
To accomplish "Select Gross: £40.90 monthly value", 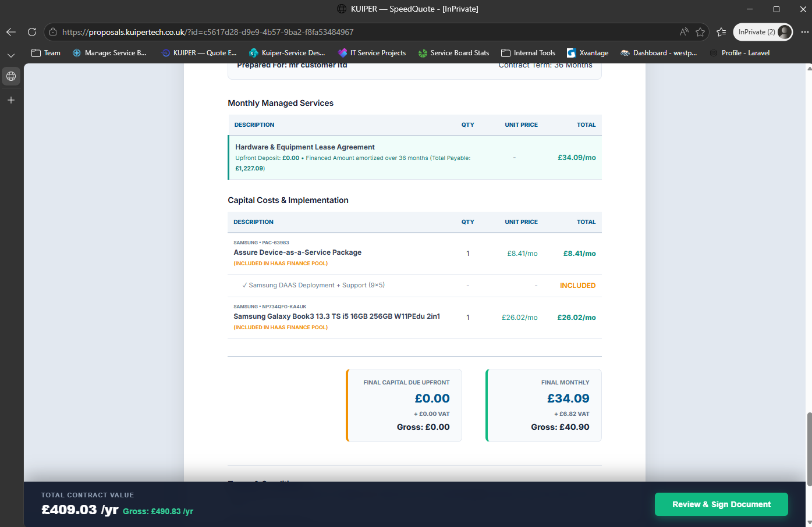I will click(x=560, y=427).
